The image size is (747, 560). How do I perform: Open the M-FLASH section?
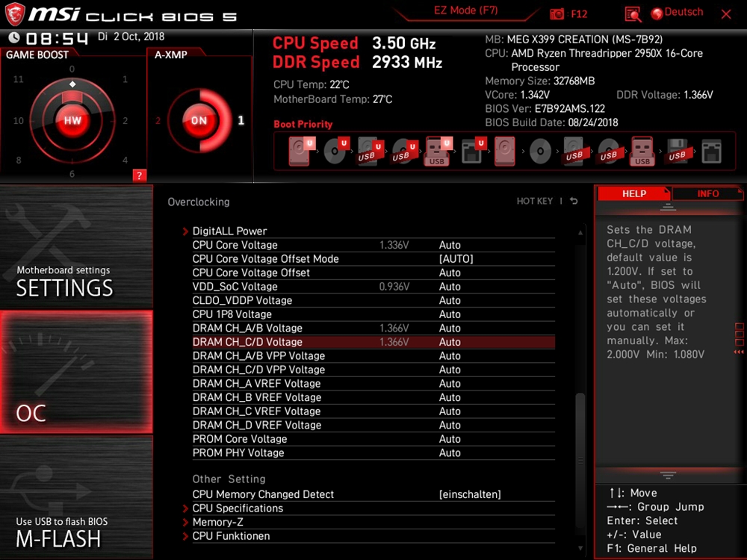click(76, 497)
